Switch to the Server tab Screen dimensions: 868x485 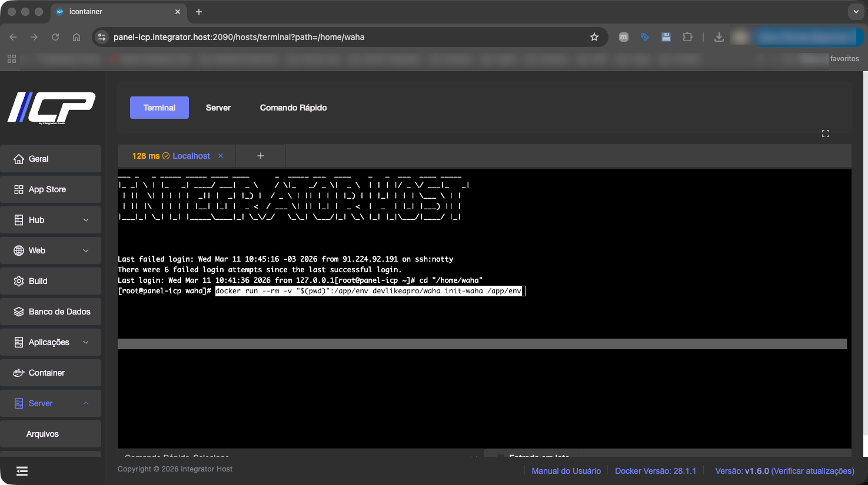point(218,108)
